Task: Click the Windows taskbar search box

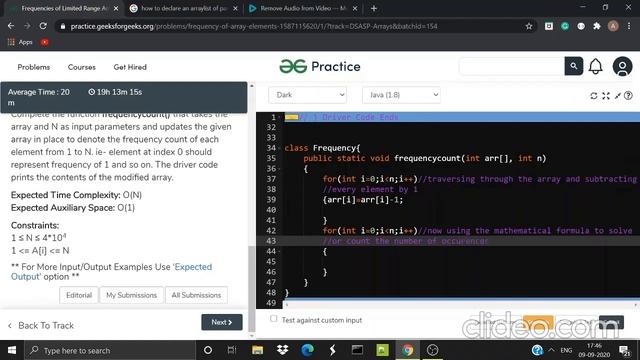Action: click(110, 350)
